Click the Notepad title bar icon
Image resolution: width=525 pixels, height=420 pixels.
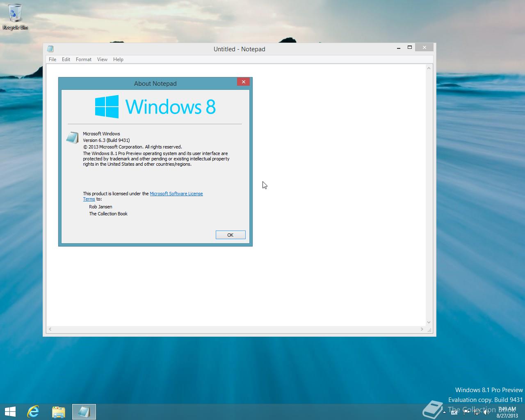point(50,49)
